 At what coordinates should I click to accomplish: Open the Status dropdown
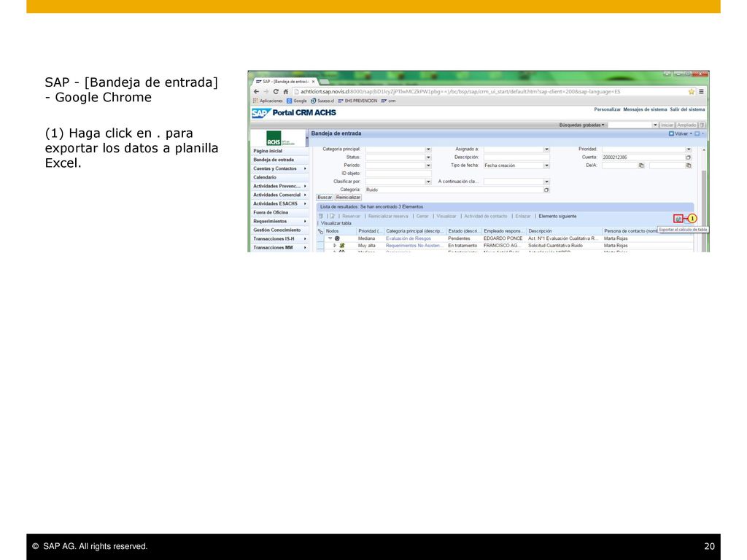point(428,157)
